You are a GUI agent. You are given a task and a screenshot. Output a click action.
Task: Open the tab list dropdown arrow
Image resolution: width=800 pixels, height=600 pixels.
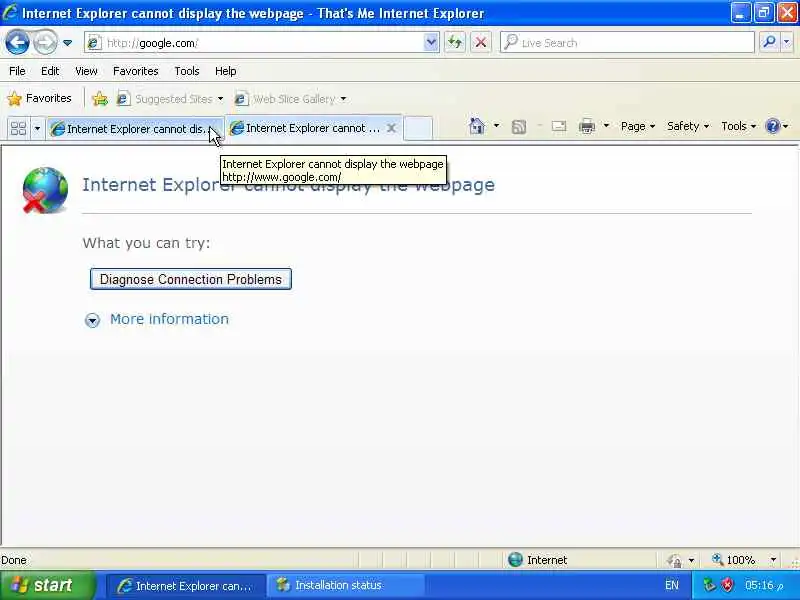[x=37, y=128]
